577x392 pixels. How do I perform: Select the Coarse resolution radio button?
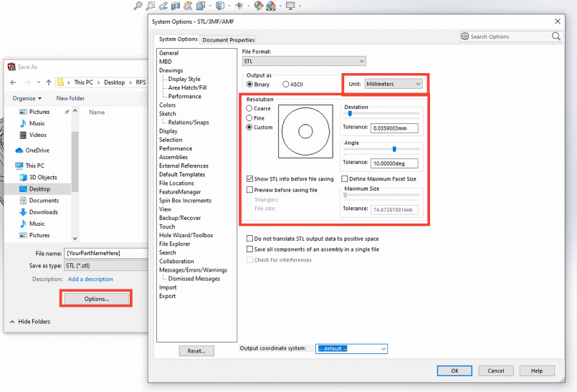click(x=249, y=109)
